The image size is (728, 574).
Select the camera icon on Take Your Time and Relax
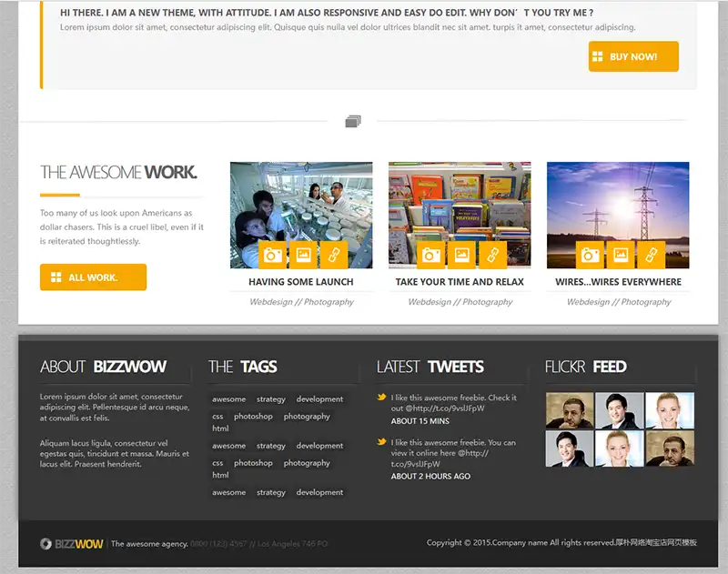[x=430, y=255]
